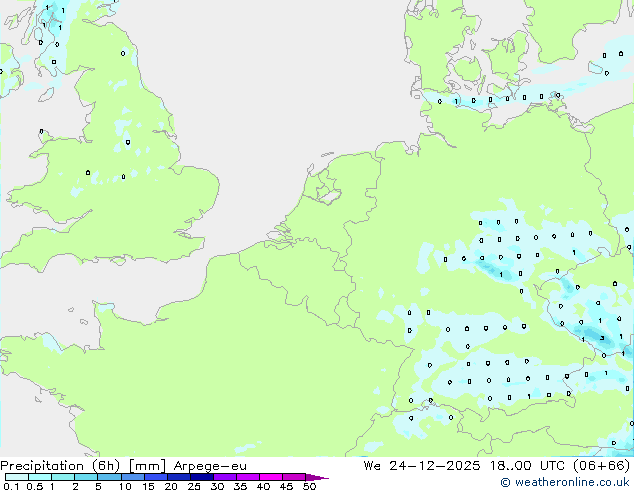Click the 40–45 mm magenta swatch

271,477
